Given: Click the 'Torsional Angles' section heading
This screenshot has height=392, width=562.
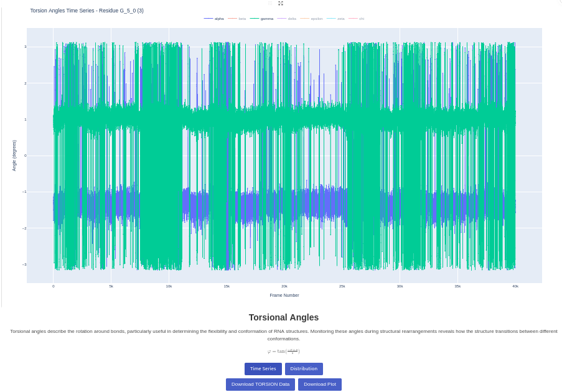Looking at the screenshot, I should coord(283,317).
